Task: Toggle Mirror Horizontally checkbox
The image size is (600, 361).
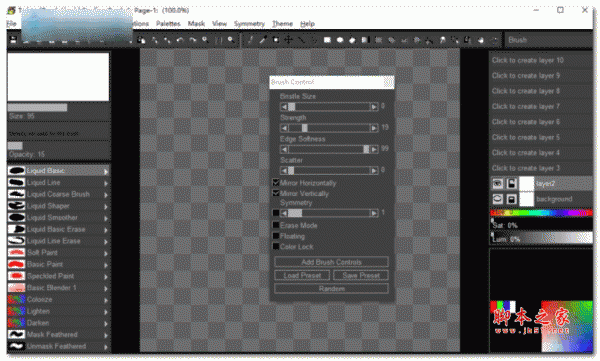Action: 276,183
